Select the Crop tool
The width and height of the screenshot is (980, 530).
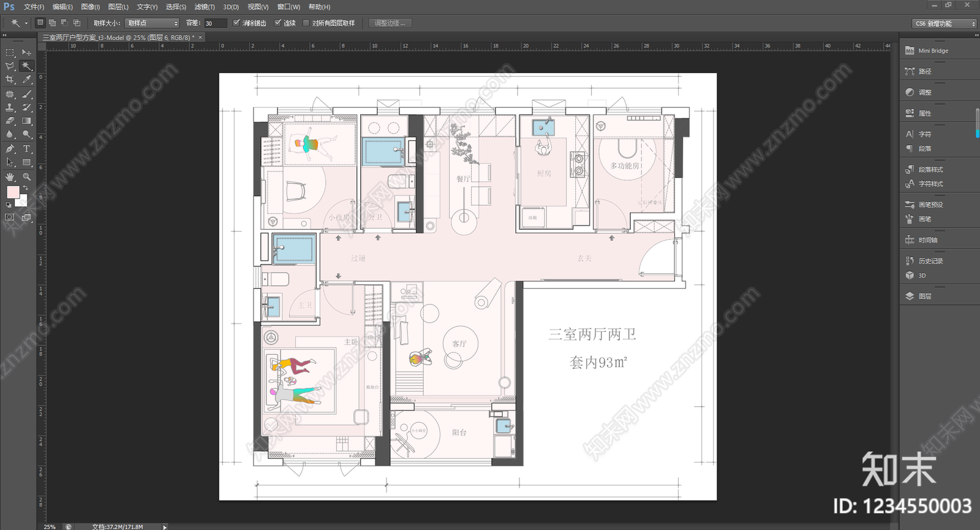pos(10,80)
